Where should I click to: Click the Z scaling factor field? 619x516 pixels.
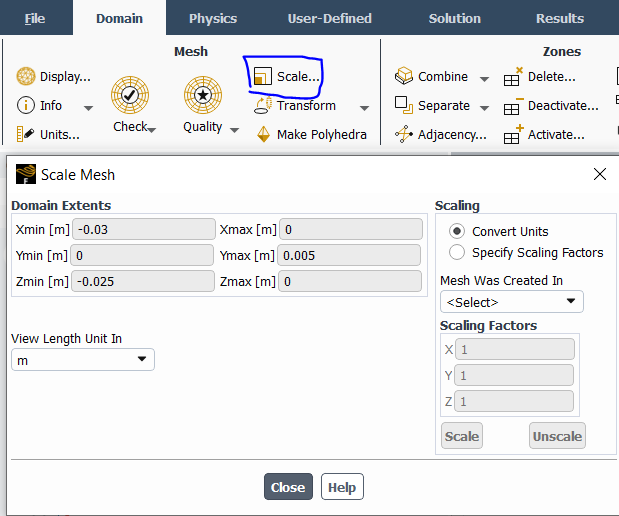(514, 401)
